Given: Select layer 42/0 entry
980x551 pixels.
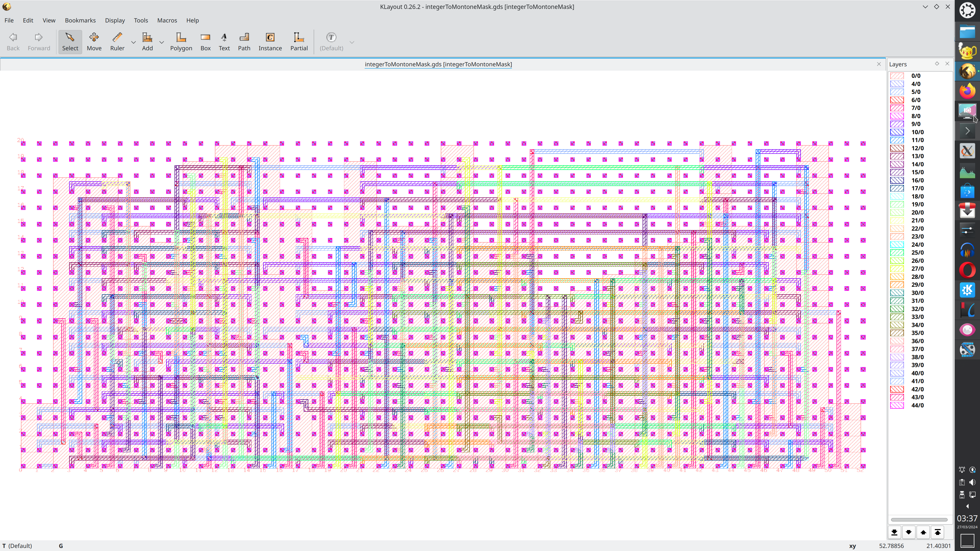Looking at the screenshot, I should 917,389.
